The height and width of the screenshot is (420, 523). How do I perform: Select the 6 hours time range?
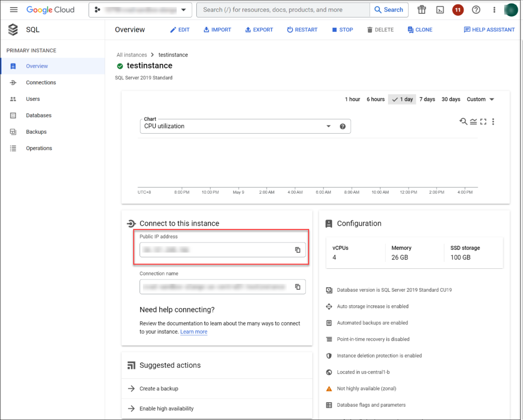tap(375, 99)
